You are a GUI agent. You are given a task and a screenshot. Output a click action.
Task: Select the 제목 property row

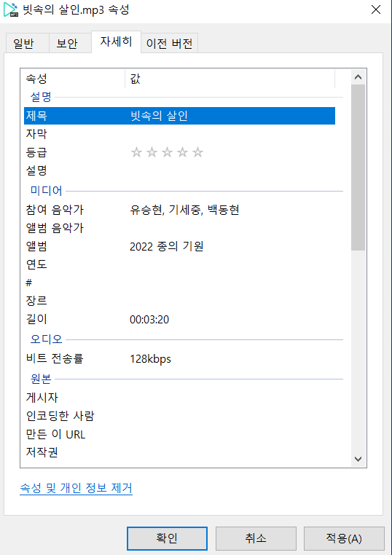pyautogui.click(x=179, y=116)
